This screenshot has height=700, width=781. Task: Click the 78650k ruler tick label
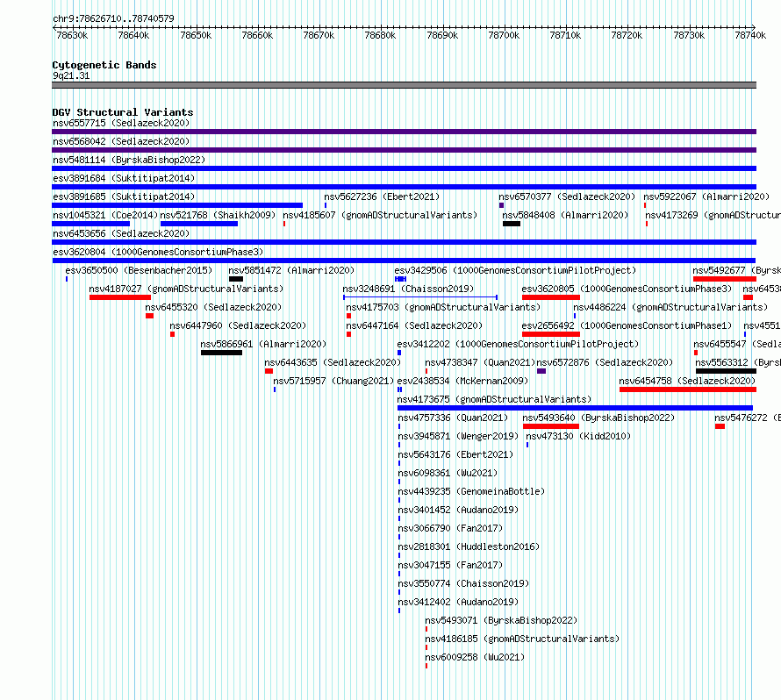click(196, 35)
